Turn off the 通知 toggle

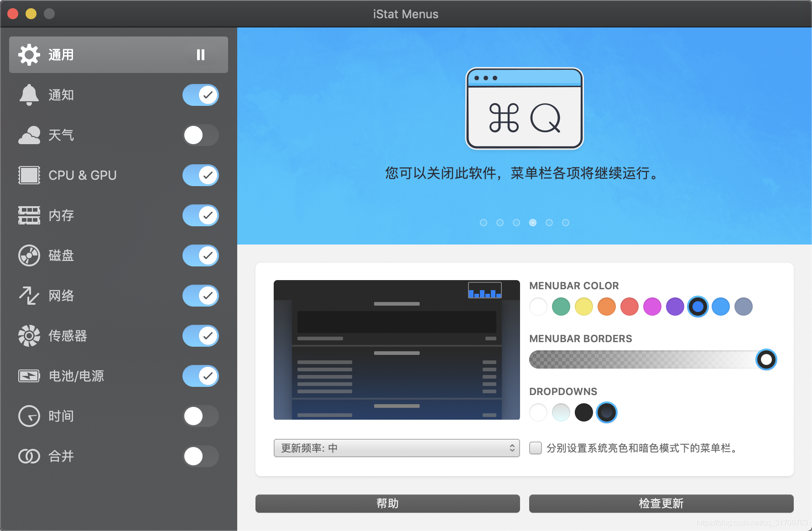(201, 95)
